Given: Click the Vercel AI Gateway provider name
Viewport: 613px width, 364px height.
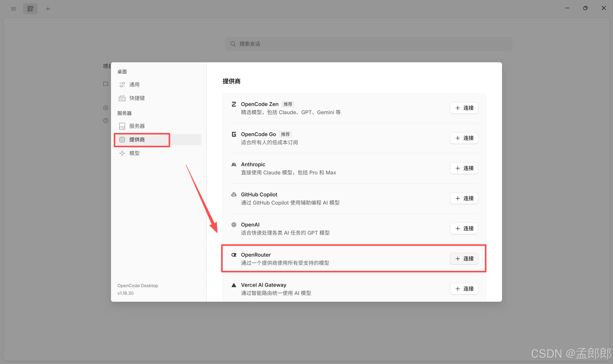Looking at the screenshot, I should coord(264,285).
